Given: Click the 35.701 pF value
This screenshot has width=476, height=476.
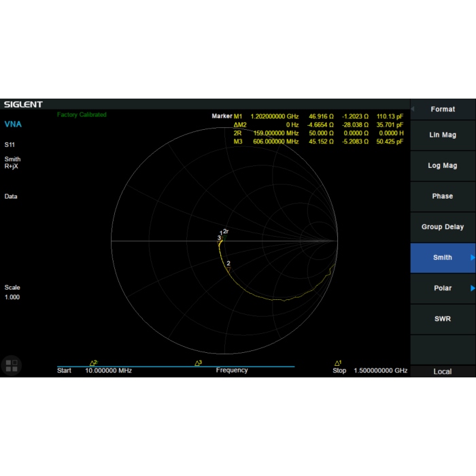Looking at the screenshot, I should 390,124.
